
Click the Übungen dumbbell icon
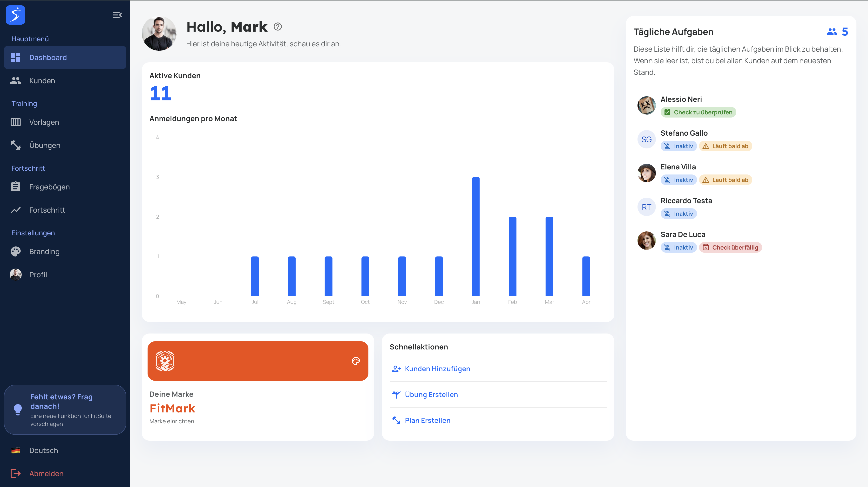click(x=15, y=145)
